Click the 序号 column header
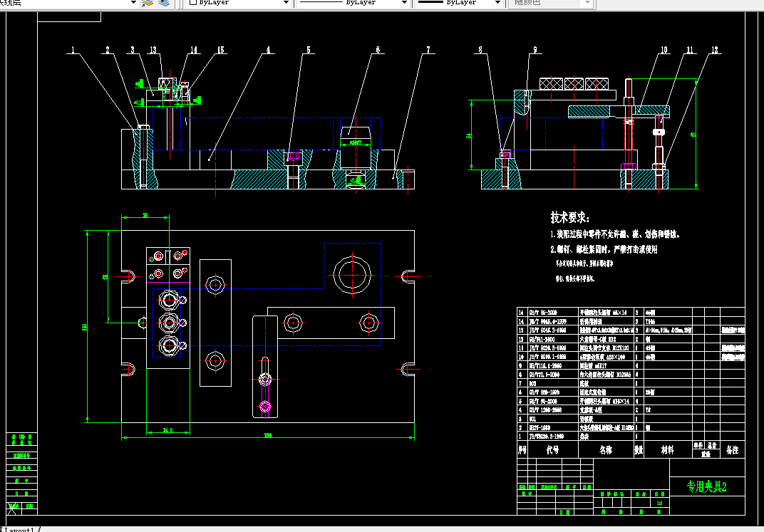 [x=522, y=450]
